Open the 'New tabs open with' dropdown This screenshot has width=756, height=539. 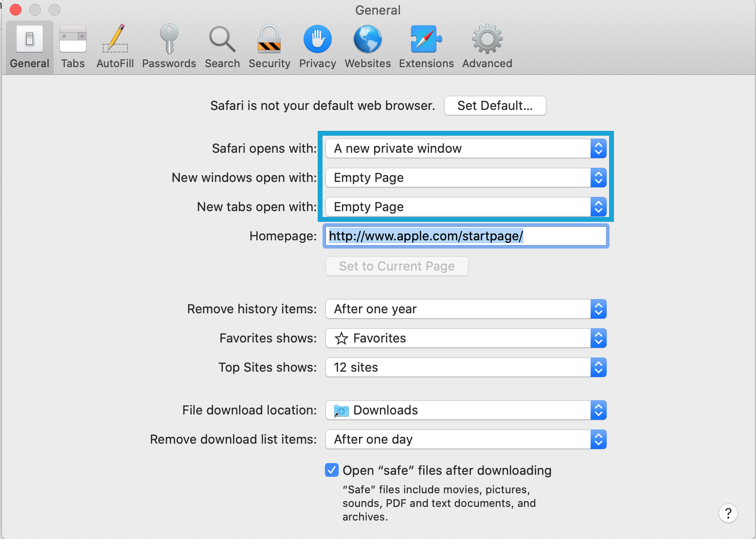[466, 207]
